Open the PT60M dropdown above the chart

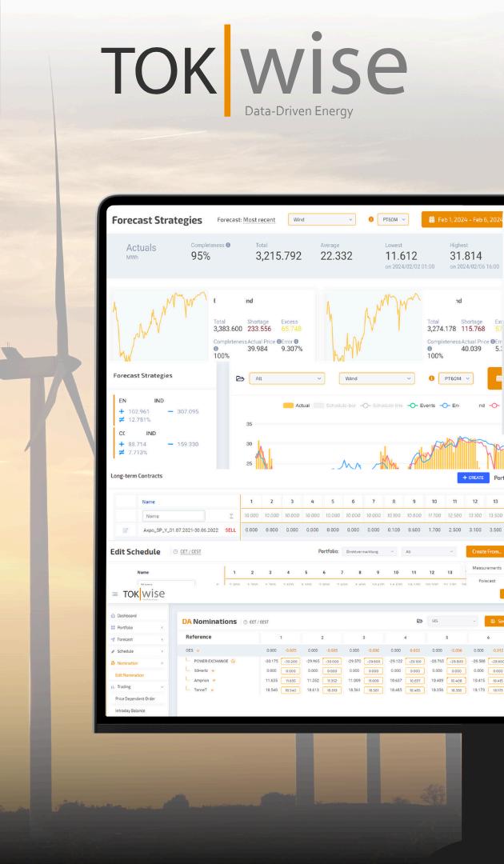tap(455, 378)
